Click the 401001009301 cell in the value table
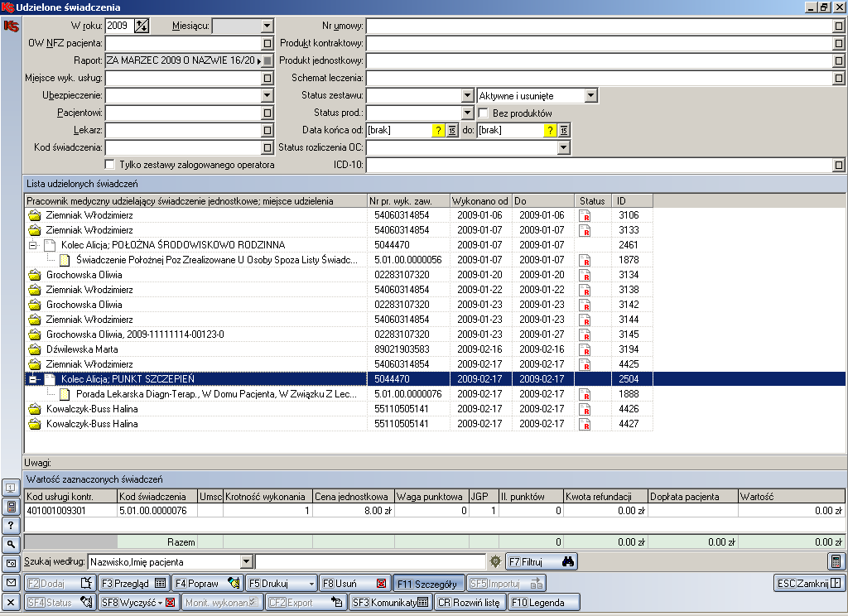 pos(70,510)
